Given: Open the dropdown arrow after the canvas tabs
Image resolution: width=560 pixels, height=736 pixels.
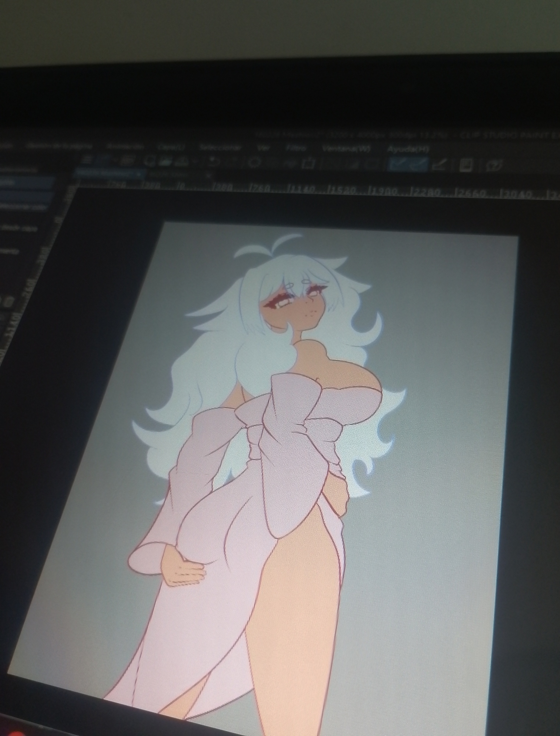Looking at the screenshot, I should 209,175.
